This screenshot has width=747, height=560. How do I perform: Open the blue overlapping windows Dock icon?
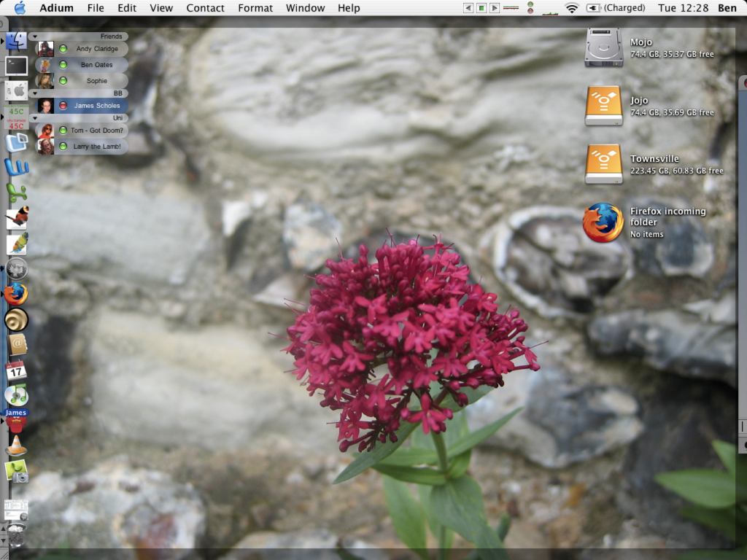pos(16,142)
